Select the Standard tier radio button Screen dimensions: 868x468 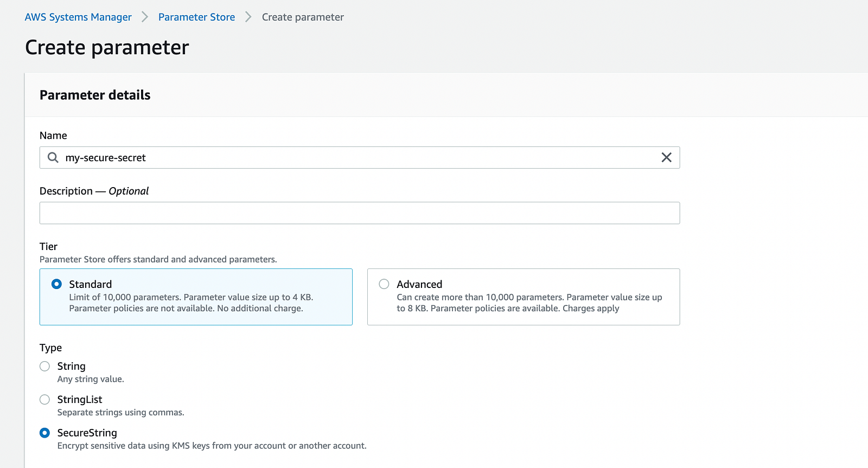coord(56,284)
